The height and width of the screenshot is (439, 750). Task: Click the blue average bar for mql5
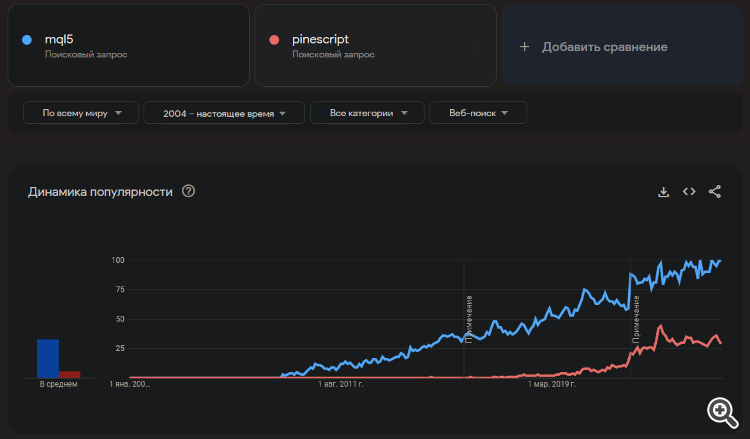coord(48,358)
